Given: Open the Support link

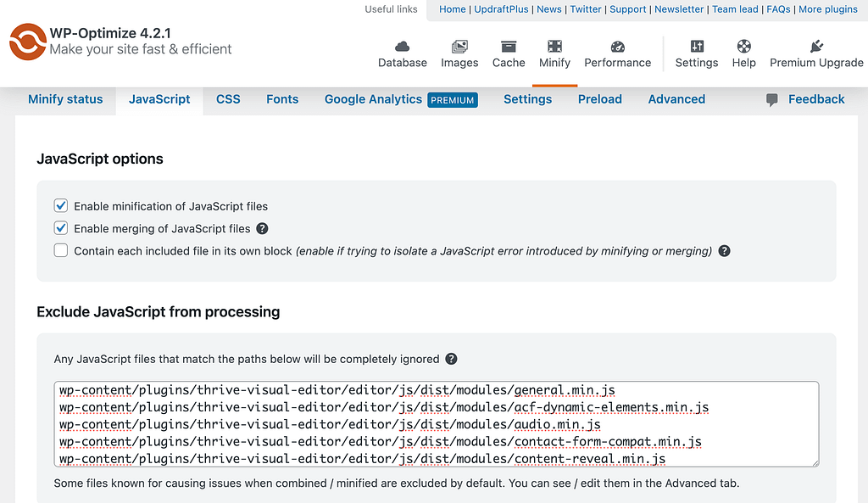Looking at the screenshot, I should [x=628, y=9].
